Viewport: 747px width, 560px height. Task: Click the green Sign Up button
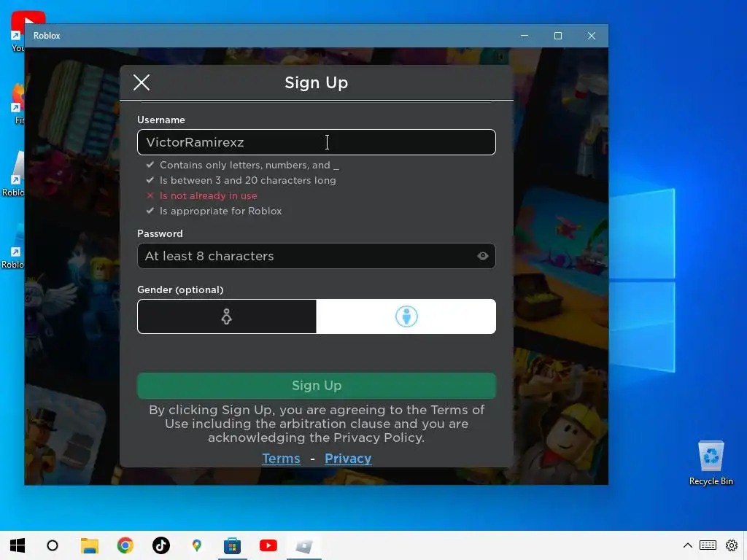pos(317,386)
